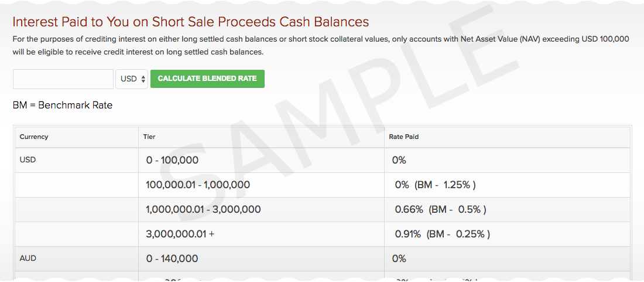
Task: Click the 1,000,000.01 - 3,000,000 tier cell
Action: tap(203, 209)
